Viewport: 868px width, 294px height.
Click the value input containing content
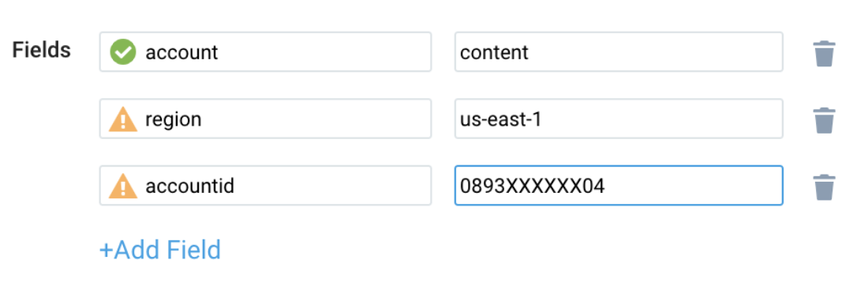[619, 52]
